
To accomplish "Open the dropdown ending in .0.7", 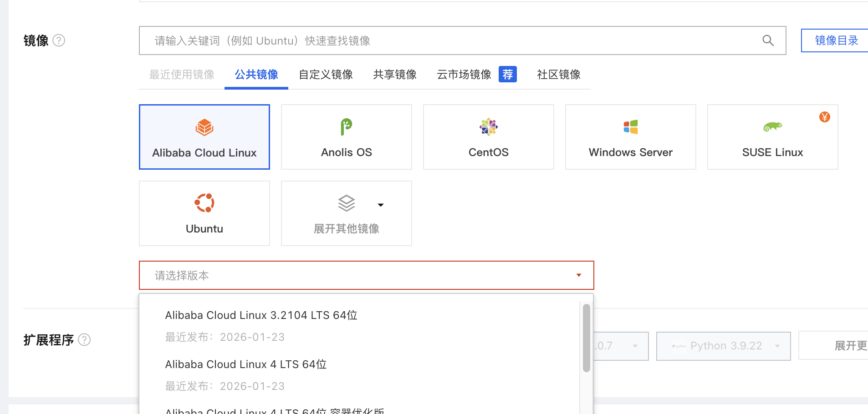I will pos(621,346).
